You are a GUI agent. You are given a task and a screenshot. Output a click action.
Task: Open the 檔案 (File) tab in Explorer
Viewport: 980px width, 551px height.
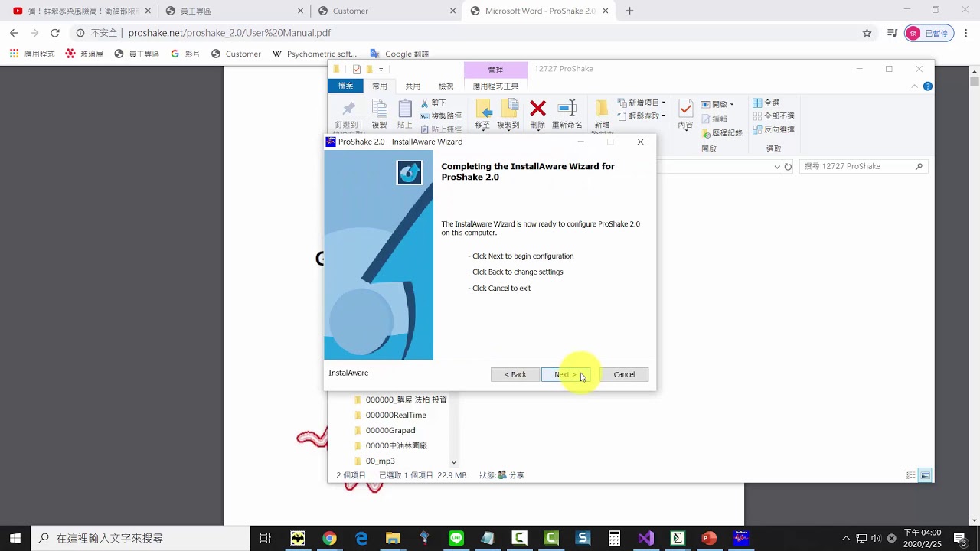[x=345, y=86]
